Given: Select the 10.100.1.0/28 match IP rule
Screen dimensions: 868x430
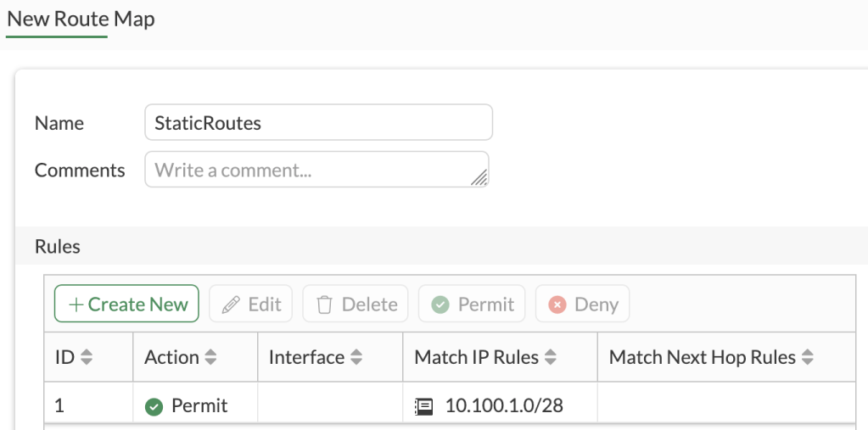Looking at the screenshot, I should coord(504,406).
